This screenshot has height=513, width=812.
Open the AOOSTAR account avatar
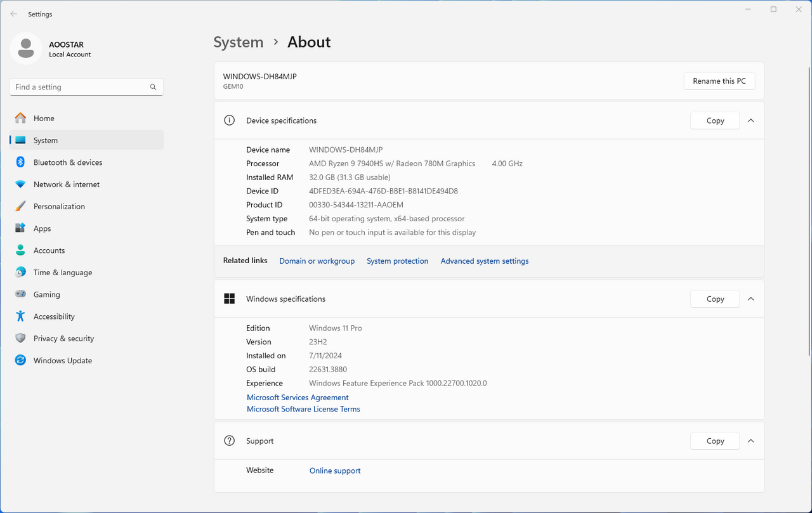(x=26, y=48)
